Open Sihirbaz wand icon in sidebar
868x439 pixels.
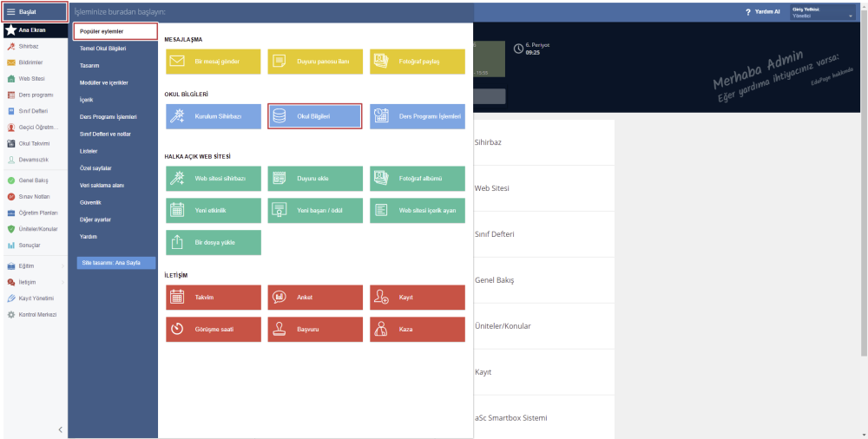coord(11,47)
